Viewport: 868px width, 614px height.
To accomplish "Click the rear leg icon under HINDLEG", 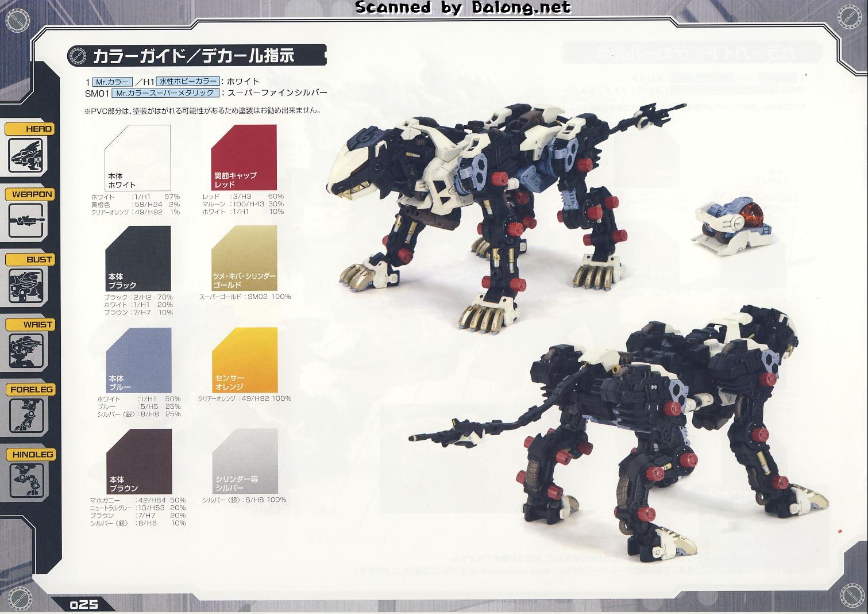I will click(26, 480).
